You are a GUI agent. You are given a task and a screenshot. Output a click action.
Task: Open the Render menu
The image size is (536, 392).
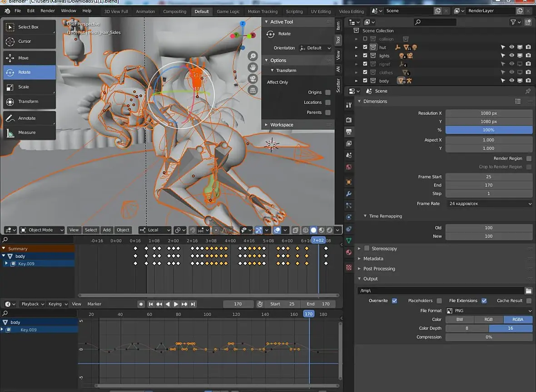coord(48,11)
